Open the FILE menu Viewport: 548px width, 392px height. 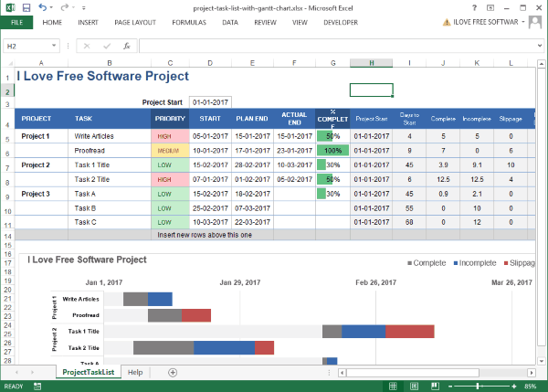[17, 22]
